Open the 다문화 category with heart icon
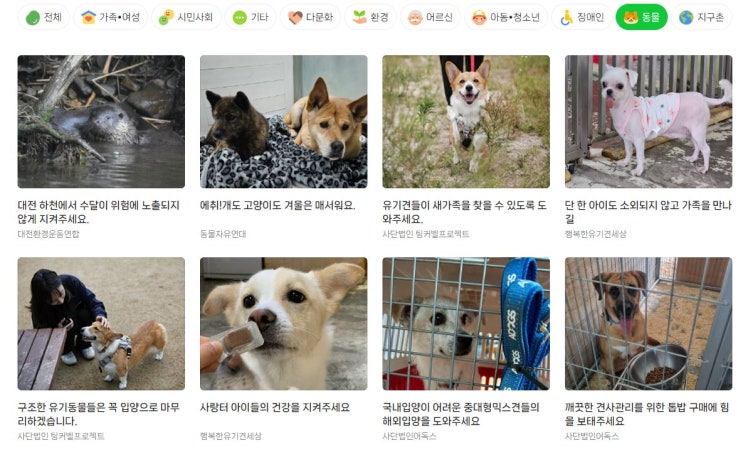Image resolution: width=743 pixels, height=460 pixels. [310, 18]
